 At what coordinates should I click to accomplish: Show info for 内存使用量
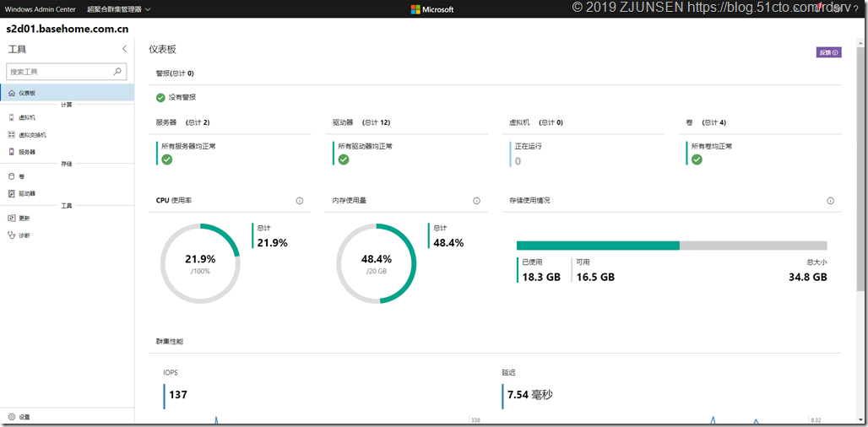(x=476, y=201)
